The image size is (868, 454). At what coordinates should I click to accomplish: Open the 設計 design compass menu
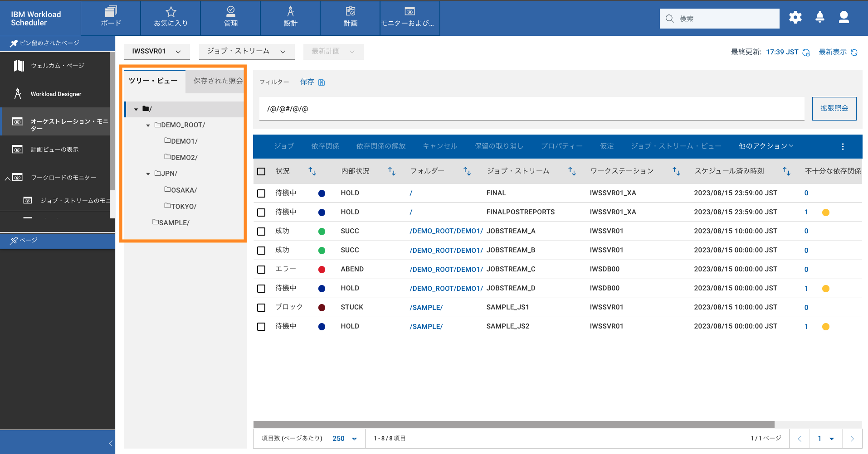pos(290,18)
